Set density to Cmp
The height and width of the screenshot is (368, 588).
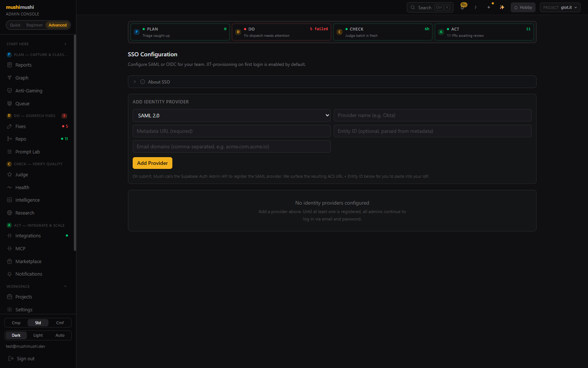pyautogui.click(x=16, y=323)
